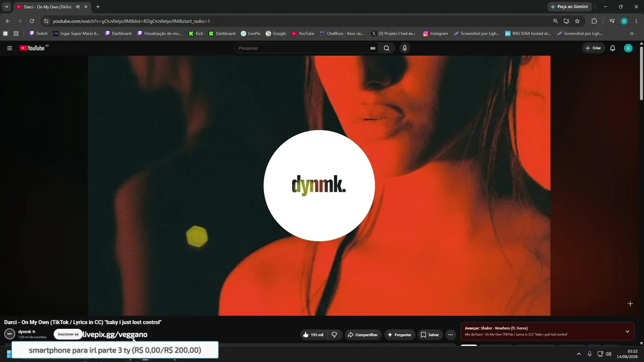
Task: Click the dynmk. logo on the video
Action: pos(319,186)
